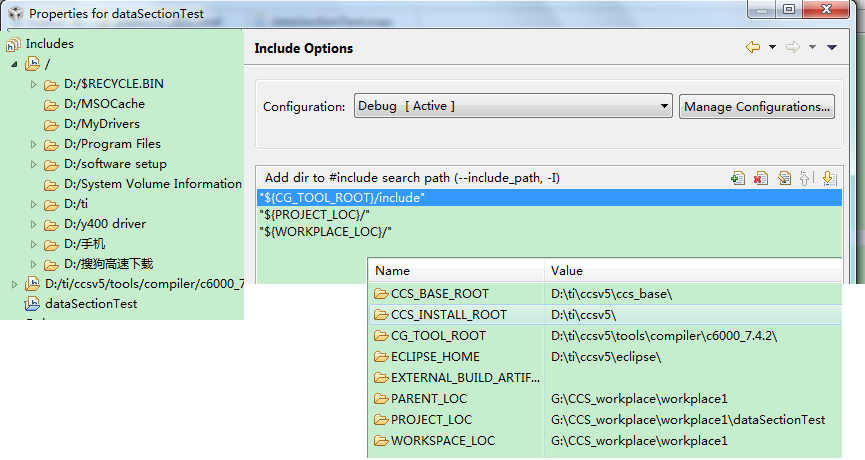Image resolution: width=865 pixels, height=460 pixels.
Task: Select the EXTERNAL_BUILD_ARTIF... variable row
Action: pos(605,377)
